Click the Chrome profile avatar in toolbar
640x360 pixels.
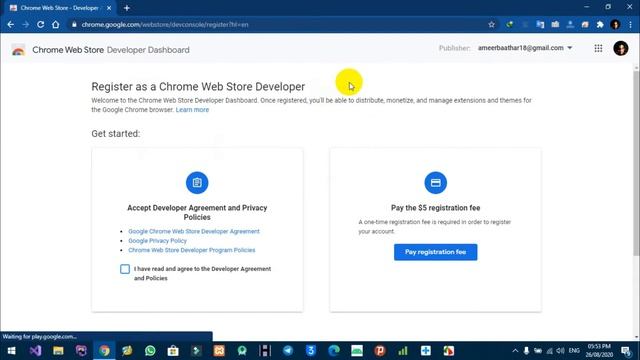(616, 24)
